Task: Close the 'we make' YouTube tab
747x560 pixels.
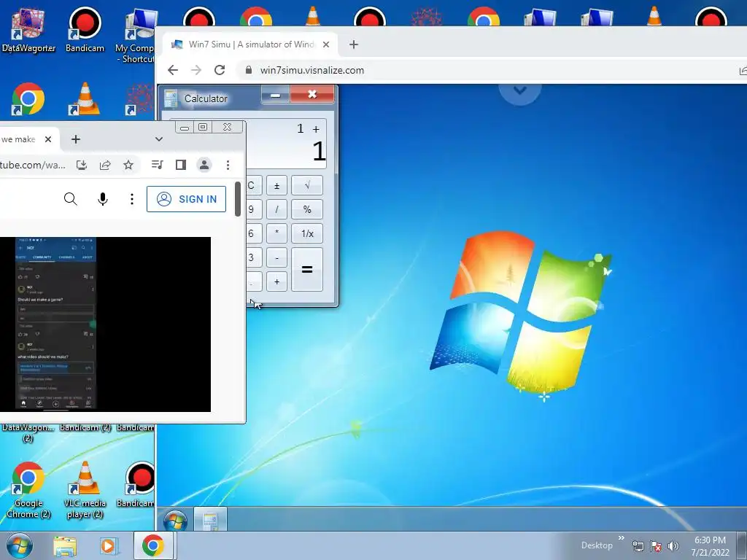Action: (47, 139)
